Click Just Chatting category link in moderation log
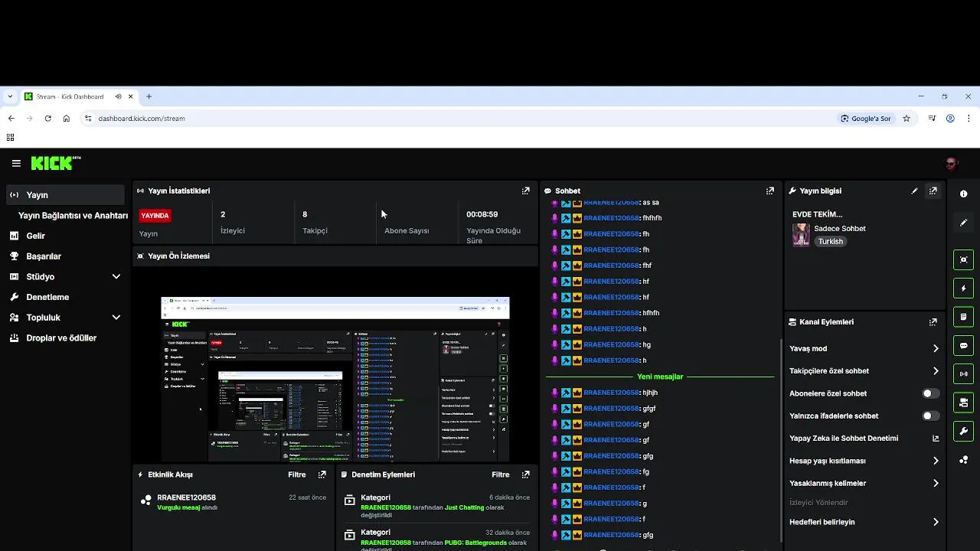 [465, 507]
